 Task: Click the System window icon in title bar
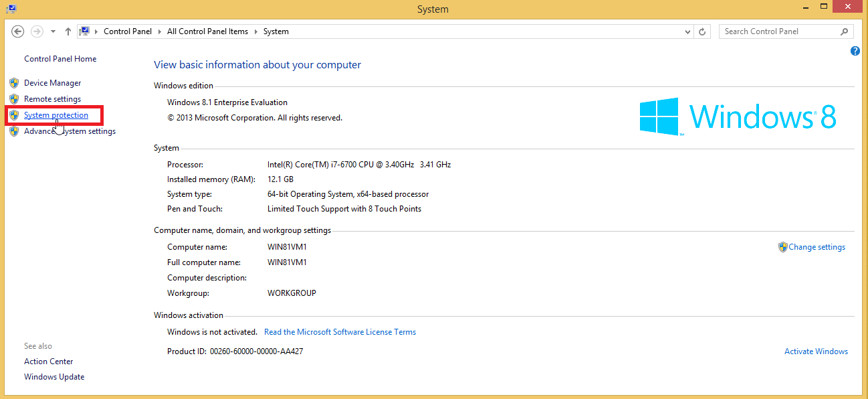[11, 9]
